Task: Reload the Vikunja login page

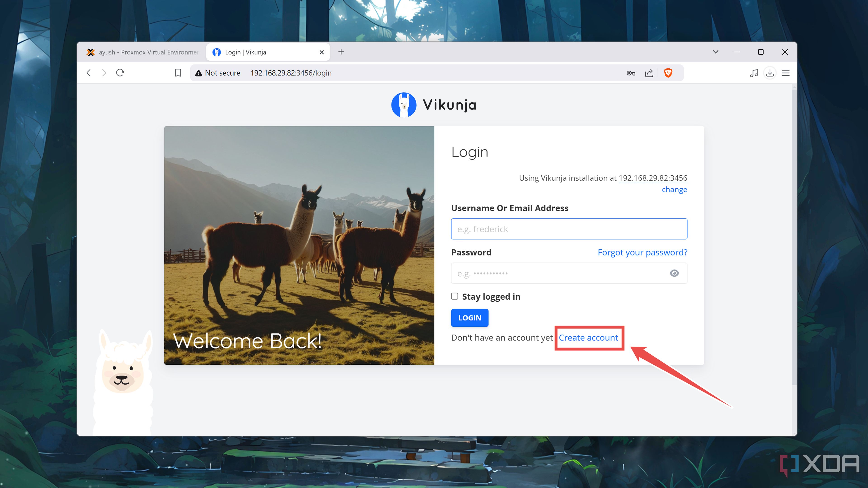Action: [120, 73]
